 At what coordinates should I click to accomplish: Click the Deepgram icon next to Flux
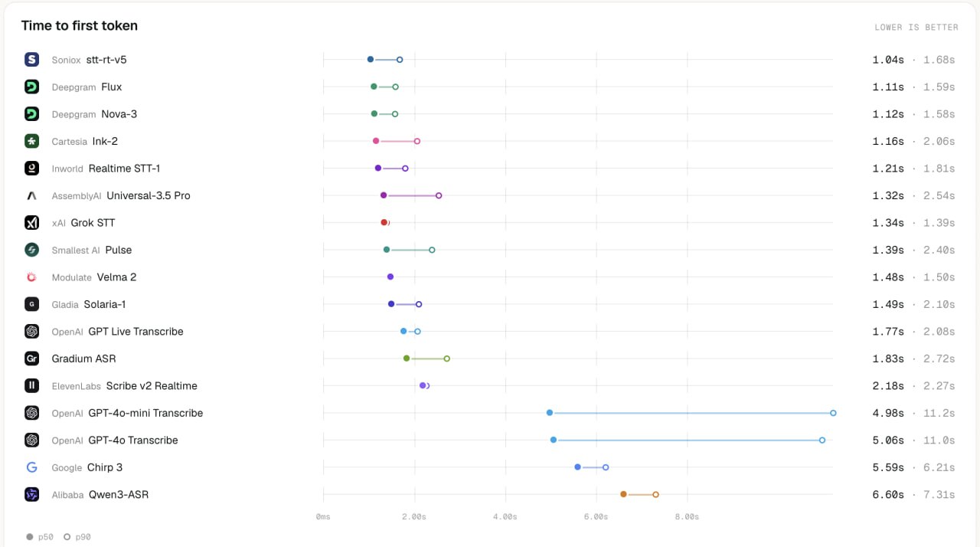[x=31, y=87]
